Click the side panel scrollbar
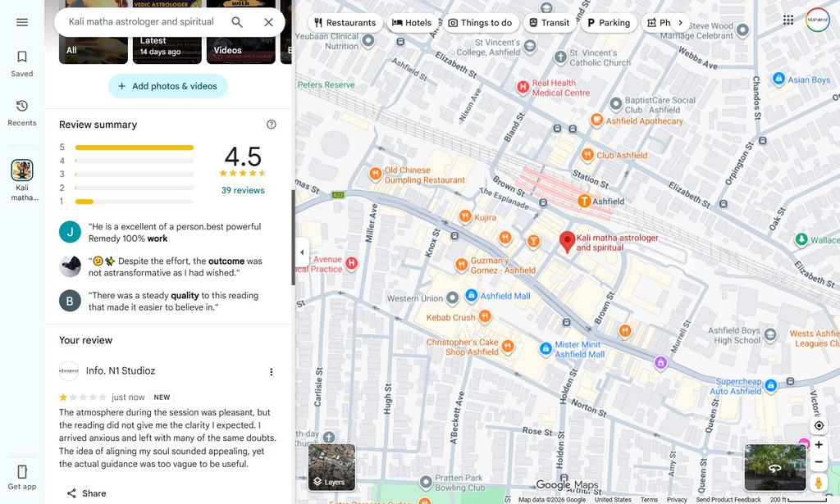The image size is (840, 504). tap(293, 238)
